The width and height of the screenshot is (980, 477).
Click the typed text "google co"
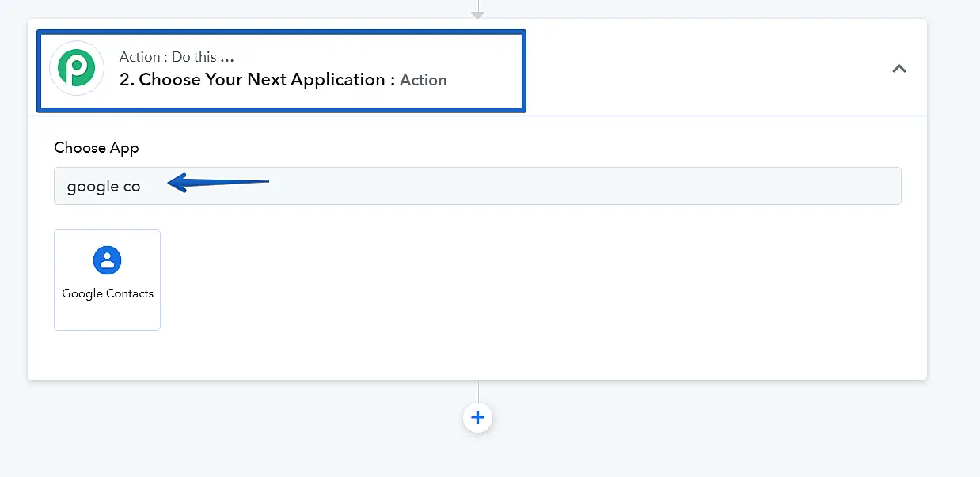pos(104,187)
